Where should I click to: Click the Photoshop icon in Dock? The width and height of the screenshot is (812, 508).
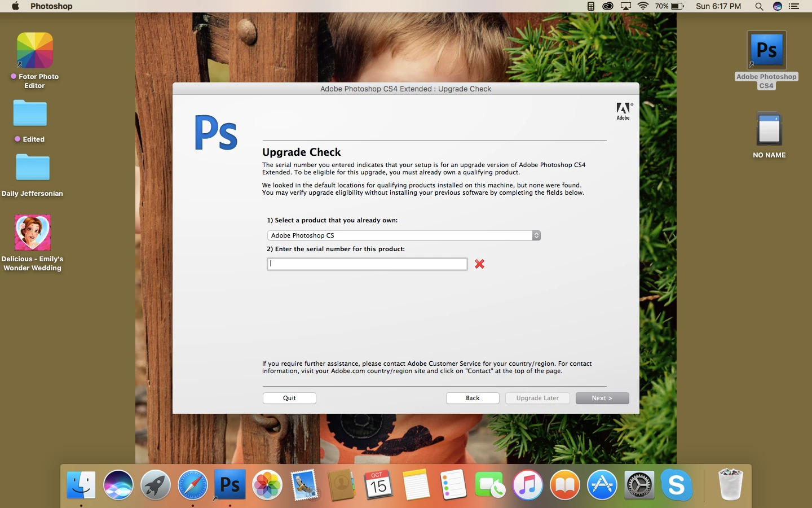pyautogui.click(x=230, y=485)
